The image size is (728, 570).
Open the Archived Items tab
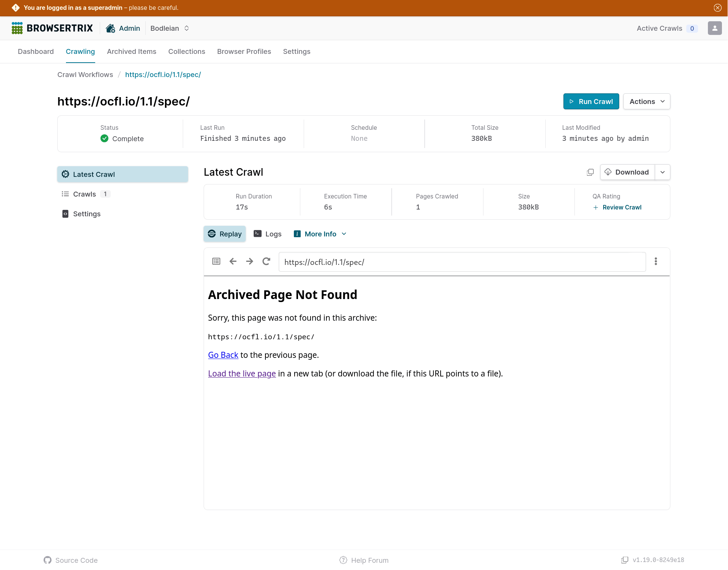tap(131, 52)
